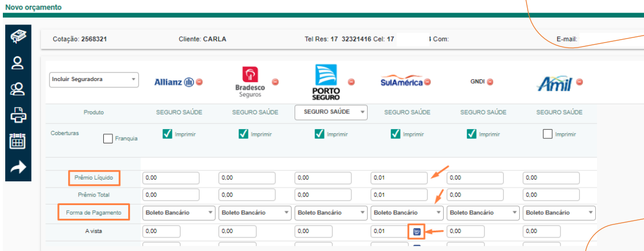Check Imprimir under Amil
Image resolution: width=644 pixels, height=251 pixels.
[x=548, y=134]
